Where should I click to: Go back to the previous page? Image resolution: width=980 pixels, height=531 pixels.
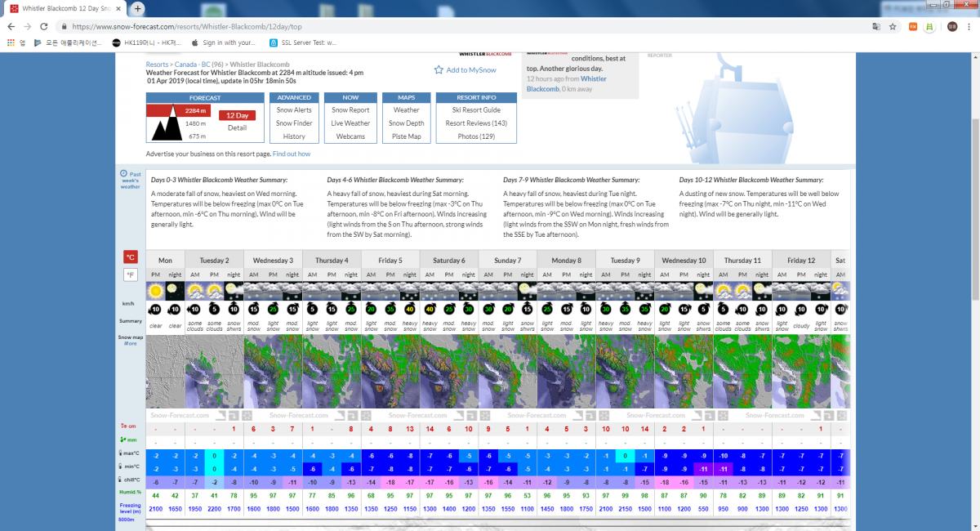coord(11,26)
